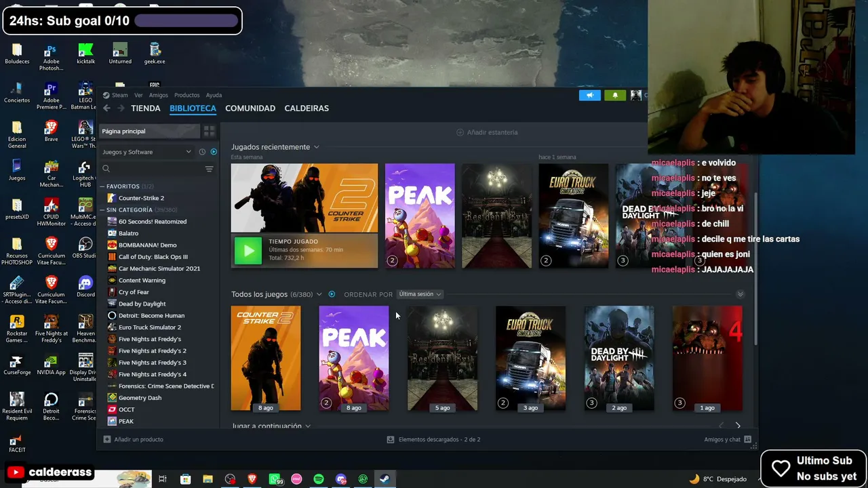Open Steam downloads icon in bottom bar
The image size is (868, 488).
(391, 439)
